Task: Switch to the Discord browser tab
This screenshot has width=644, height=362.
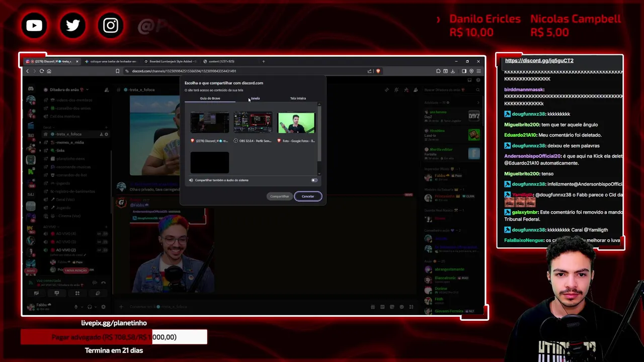Action: pos(51,61)
